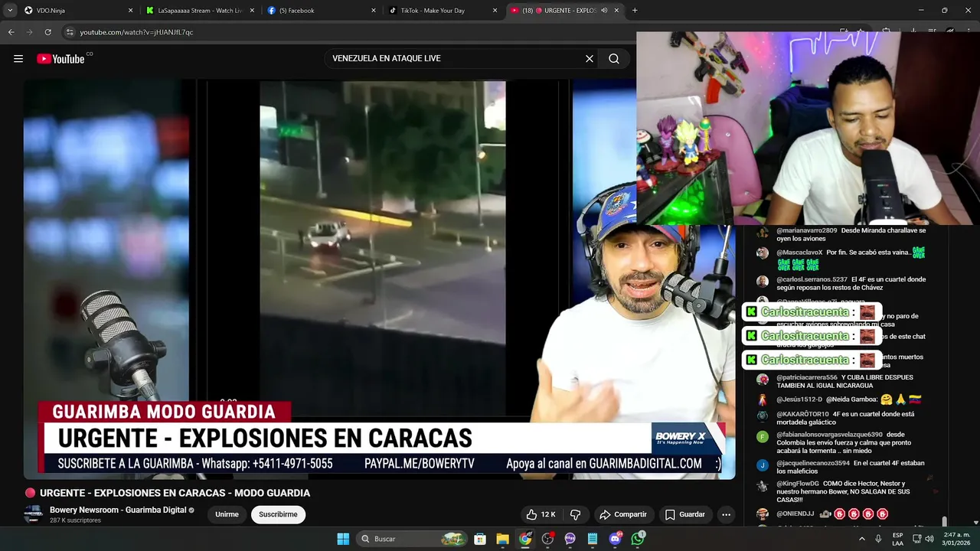Open the Bowery Newsroom channel avatar
The image size is (980, 551).
tap(33, 514)
